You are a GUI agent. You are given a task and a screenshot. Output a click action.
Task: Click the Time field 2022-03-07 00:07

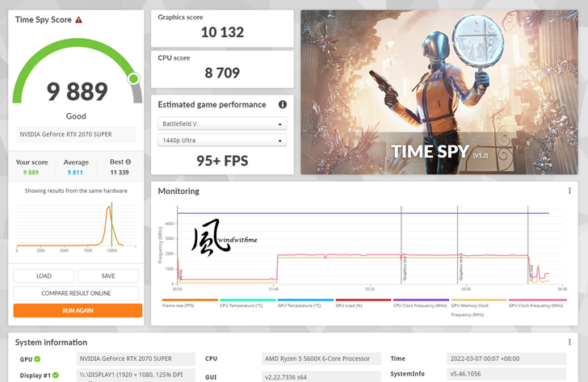pos(506,359)
